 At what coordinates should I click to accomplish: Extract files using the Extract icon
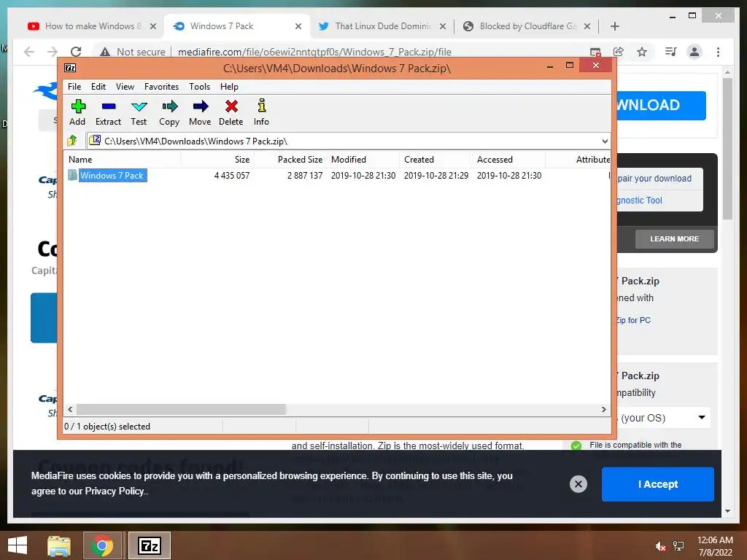point(108,113)
